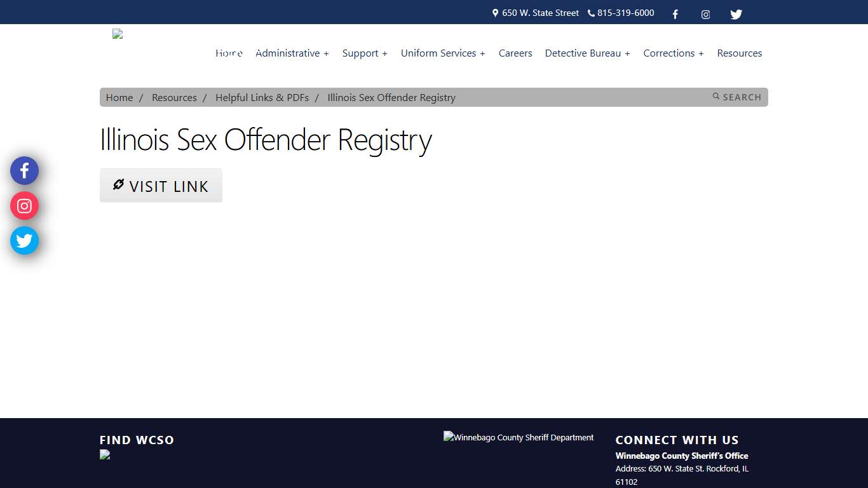The height and width of the screenshot is (488, 868).
Task: Go to Home via the breadcrumb
Action: [119, 97]
